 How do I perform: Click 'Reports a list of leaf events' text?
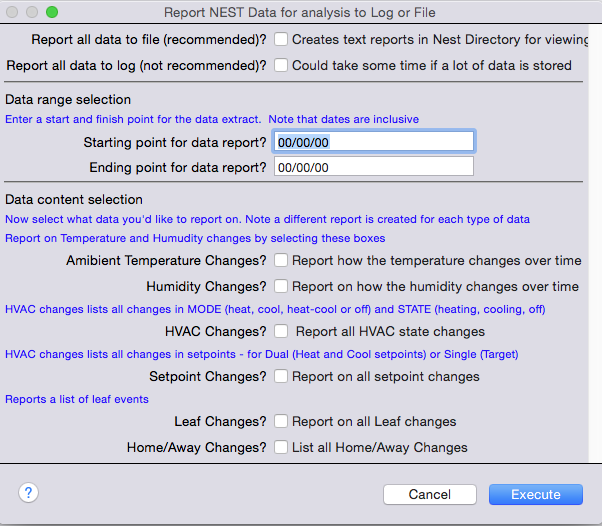pos(77,399)
